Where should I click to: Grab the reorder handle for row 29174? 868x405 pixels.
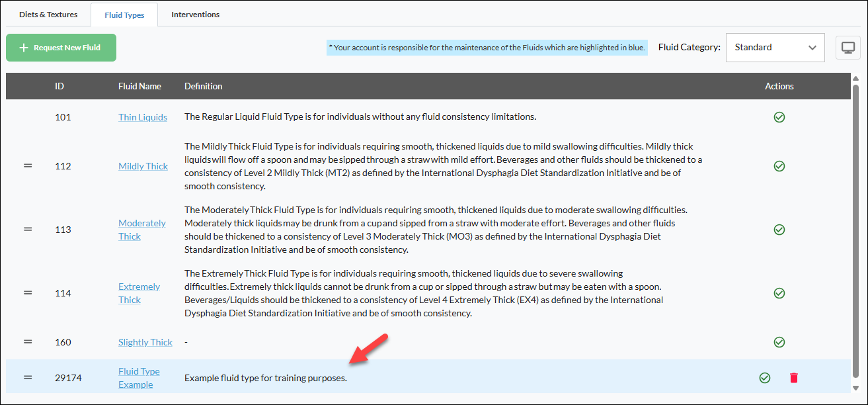[x=28, y=378]
